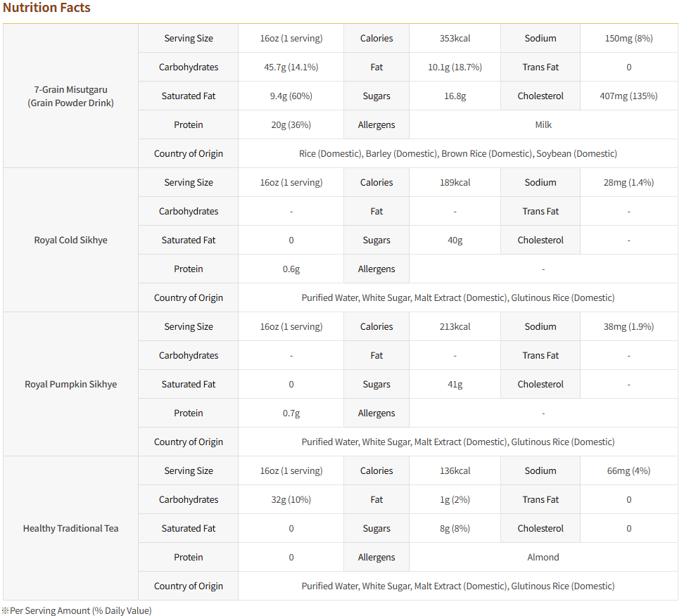Image resolution: width=684 pixels, height=616 pixels.
Task: Select the 66mg (4%) sodium value
Action: tap(628, 471)
